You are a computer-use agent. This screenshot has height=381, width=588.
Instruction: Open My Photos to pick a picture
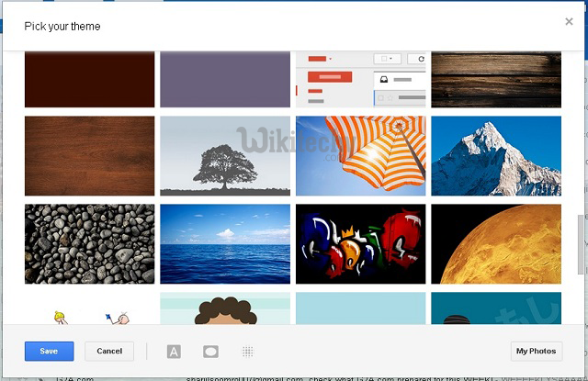[536, 351]
